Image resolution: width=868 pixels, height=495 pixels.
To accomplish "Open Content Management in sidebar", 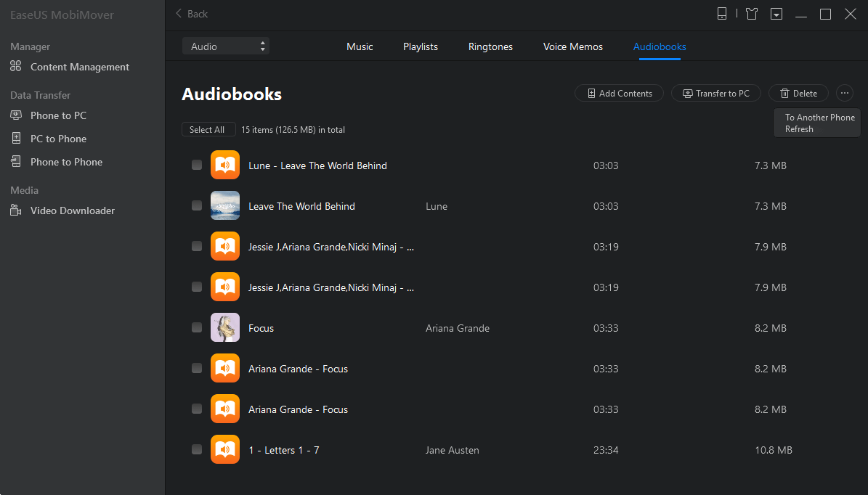I will pyautogui.click(x=70, y=67).
